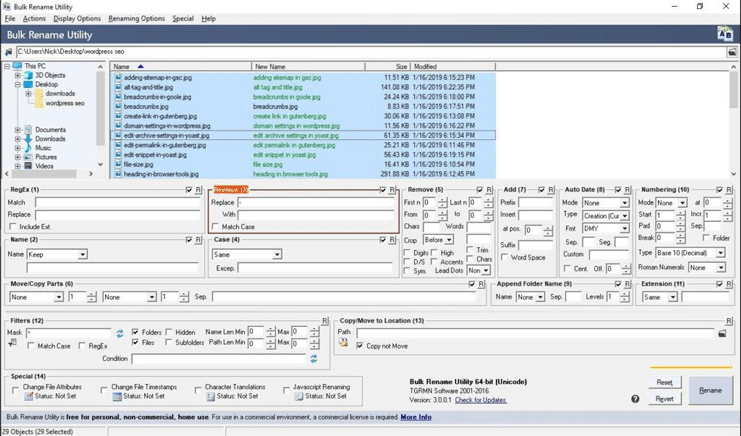Enable the Hidden filter checkbox

[169, 333]
